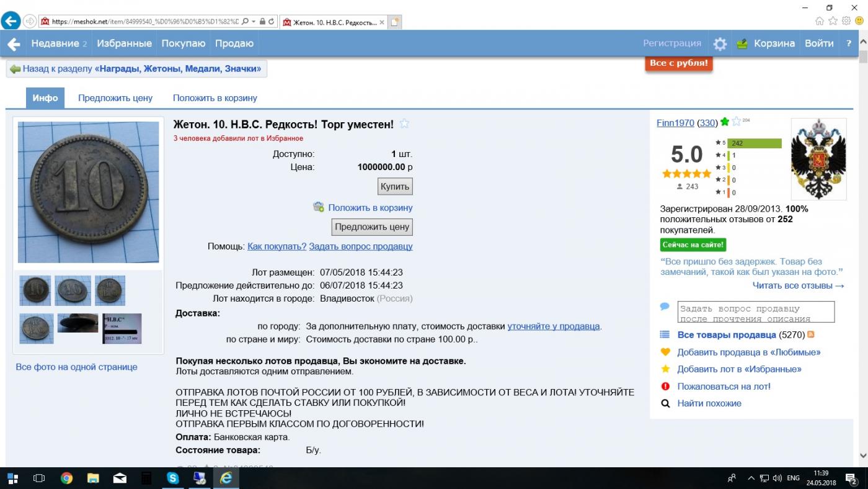Image resolution: width=868 pixels, height=489 pixels.
Task: Click 'уточняйте у продавца' delivery link
Action: click(554, 326)
